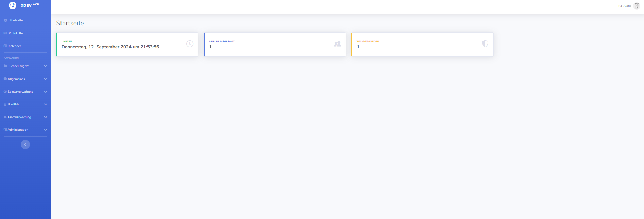This screenshot has width=644, height=219.
Task: Expand the Allgemeines section chevron
Action: pyautogui.click(x=45, y=79)
